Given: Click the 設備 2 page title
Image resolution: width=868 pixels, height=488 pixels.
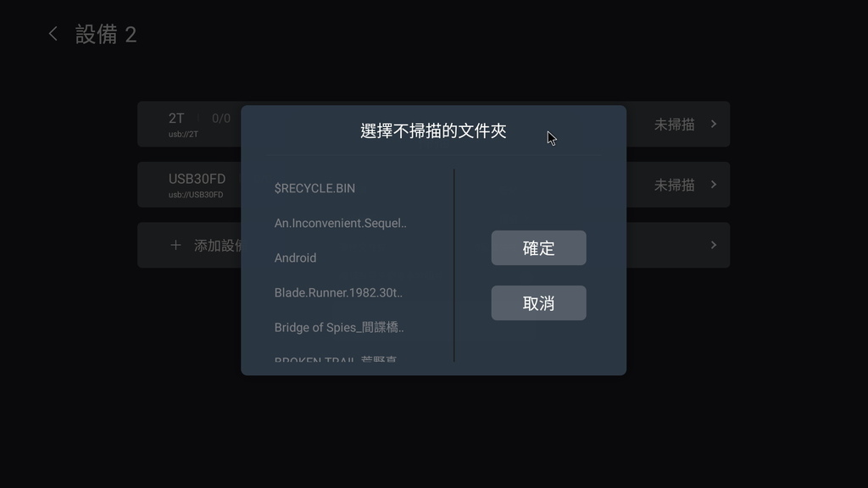Looking at the screenshot, I should [x=106, y=34].
